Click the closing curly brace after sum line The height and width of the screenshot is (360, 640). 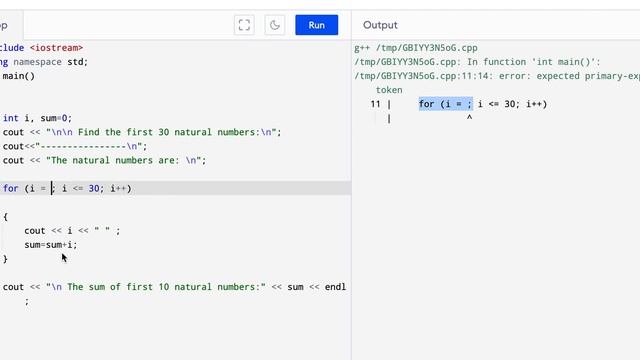(x=5, y=259)
